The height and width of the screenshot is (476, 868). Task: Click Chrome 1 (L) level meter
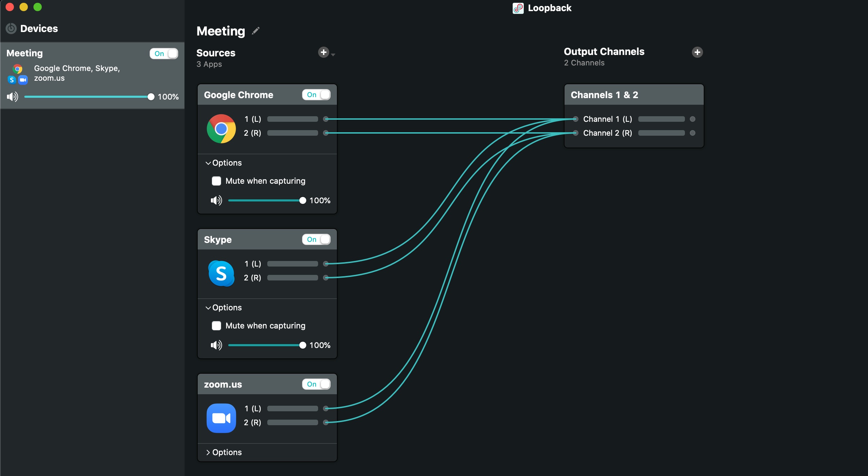[x=292, y=119]
